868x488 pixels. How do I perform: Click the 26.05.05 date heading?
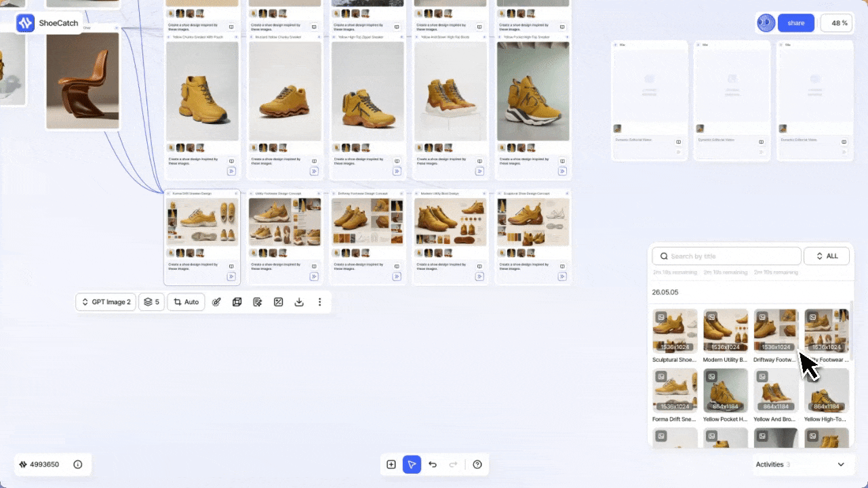[x=665, y=292]
